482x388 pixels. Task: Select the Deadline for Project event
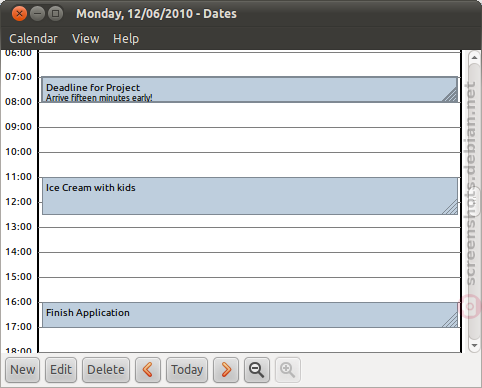pos(249,90)
